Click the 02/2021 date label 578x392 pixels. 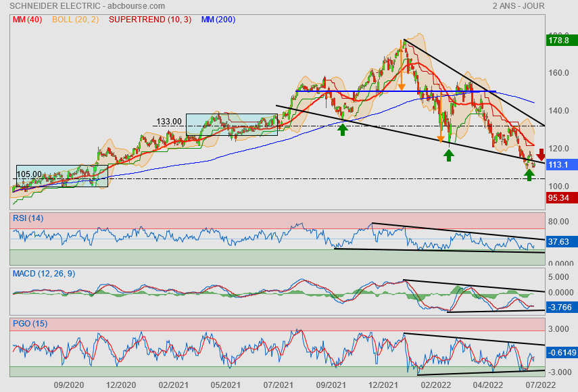(173, 385)
